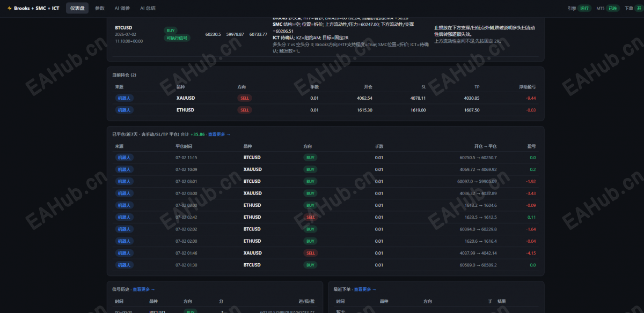Screen dimensions: 644x313
Task: Click the loss value -4.15
Action: coord(531,253)
